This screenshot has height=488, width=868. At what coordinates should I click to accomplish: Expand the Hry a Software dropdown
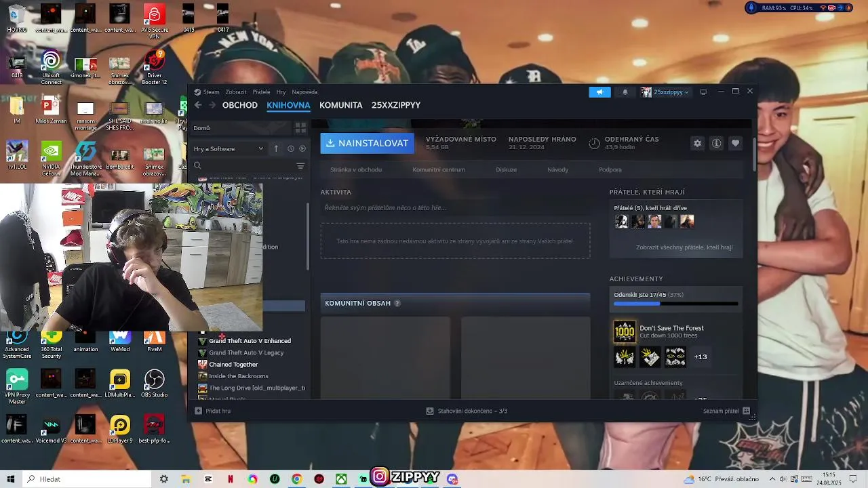pos(229,148)
